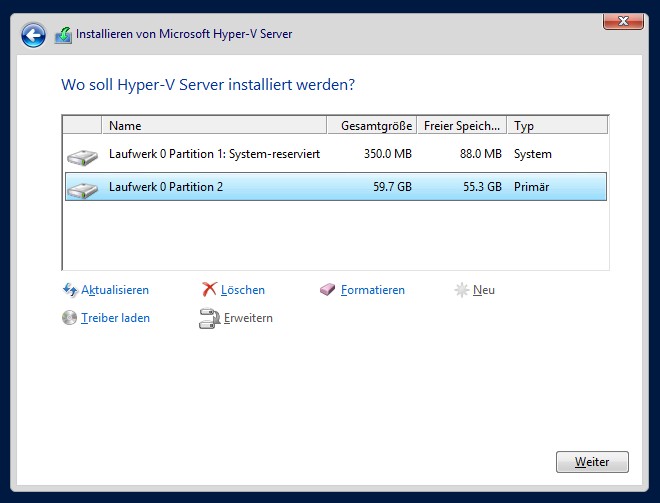The width and height of the screenshot is (660, 503).
Task: Sort by the Typ column header
Action: click(x=558, y=125)
